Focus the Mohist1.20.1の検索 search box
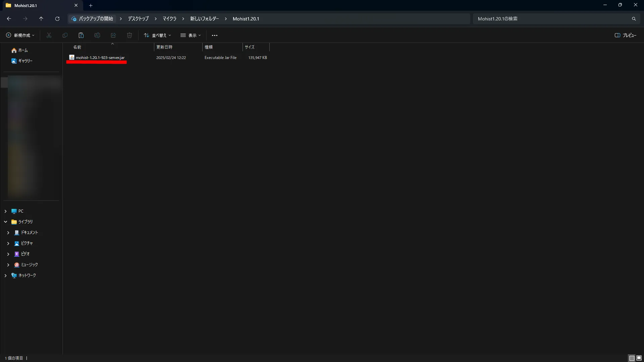644x362 pixels. point(552,19)
